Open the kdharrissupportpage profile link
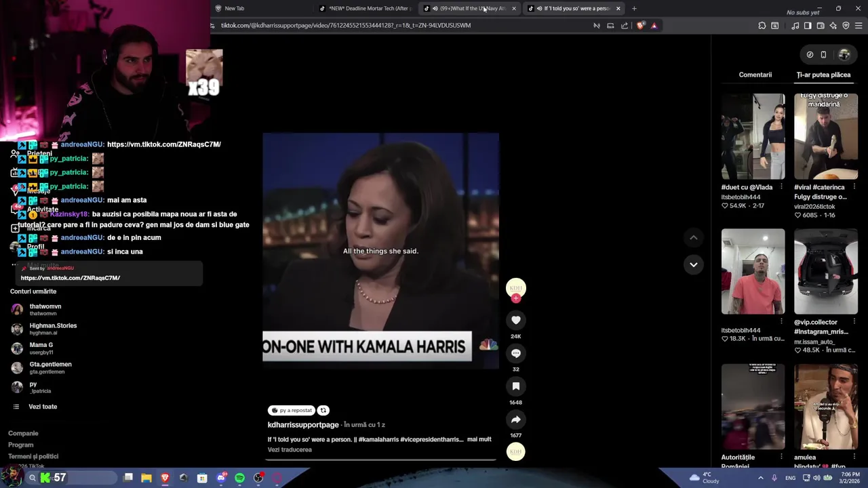Screen dimensions: 868x488 pyautogui.click(x=303, y=425)
